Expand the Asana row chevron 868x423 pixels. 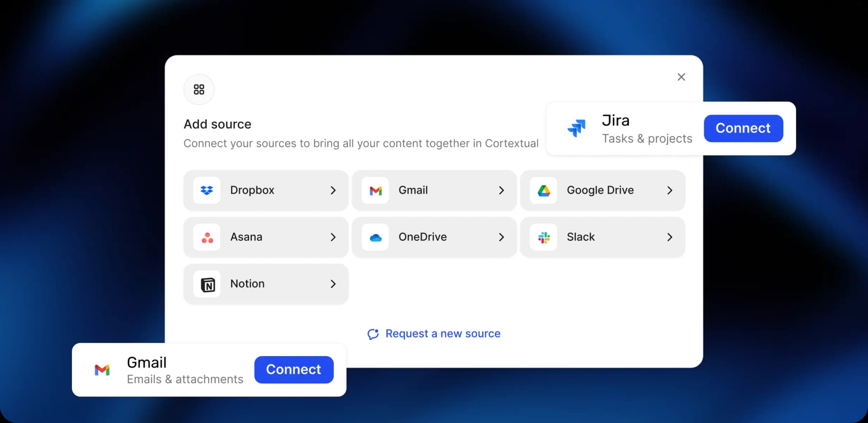(x=333, y=237)
